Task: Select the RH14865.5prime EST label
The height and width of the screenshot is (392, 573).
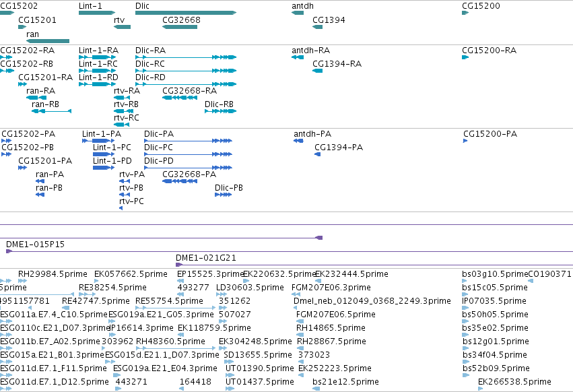Action: point(331,328)
